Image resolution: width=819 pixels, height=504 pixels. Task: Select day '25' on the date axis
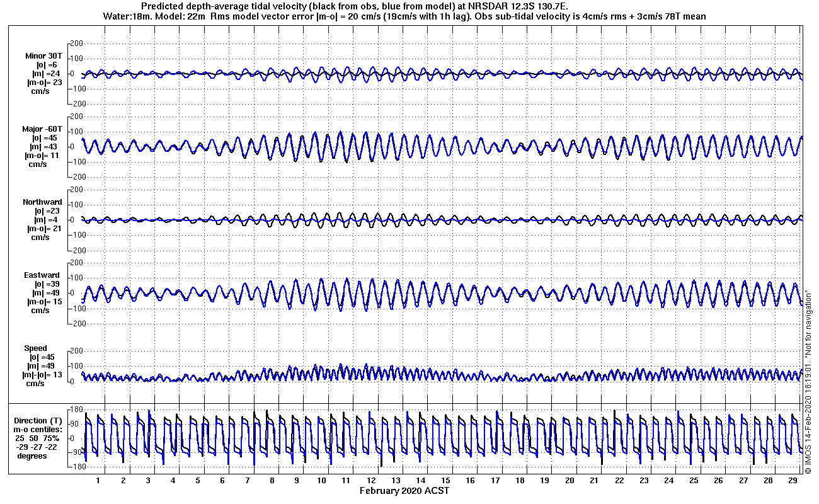click(694, 481)
